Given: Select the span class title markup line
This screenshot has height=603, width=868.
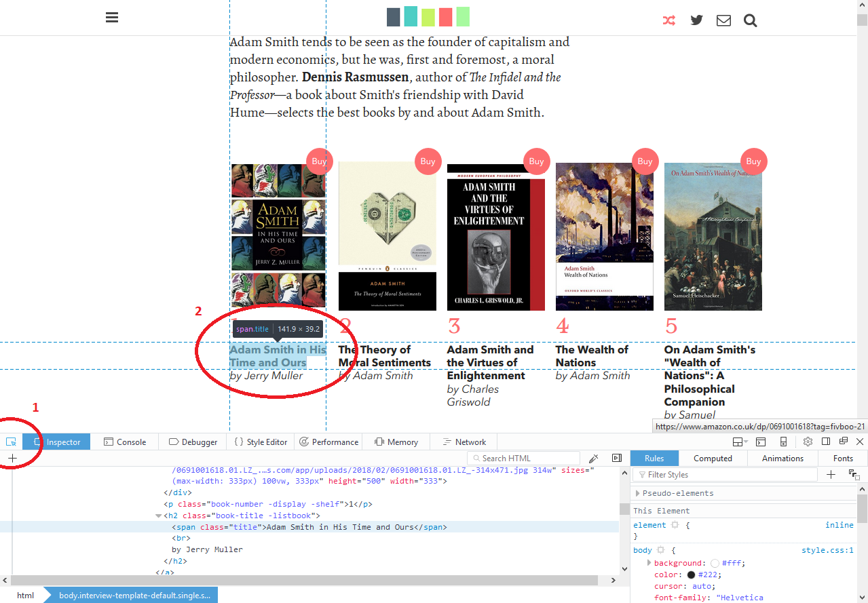Looking at the screenshot, I should click(309, 527).
